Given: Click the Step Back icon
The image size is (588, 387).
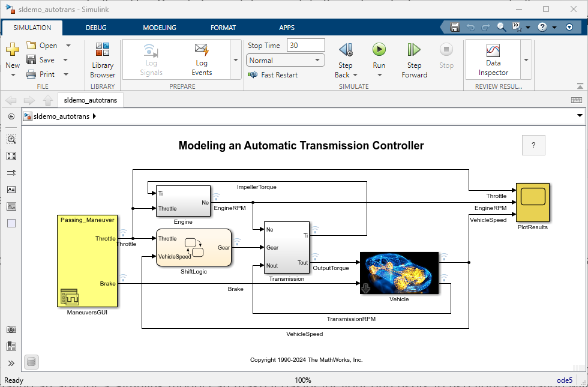Looking at the screenshot, I should [x=346, y=50].
